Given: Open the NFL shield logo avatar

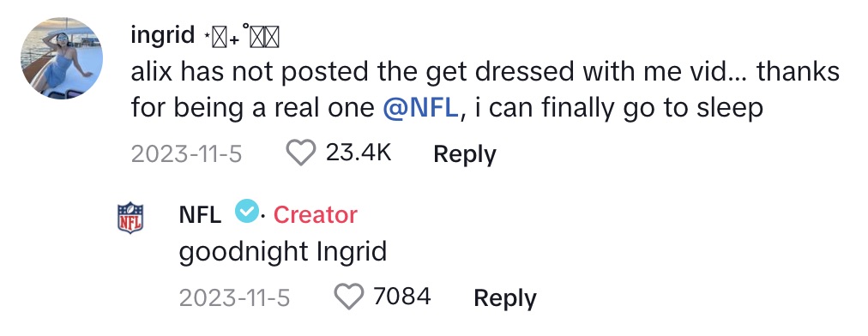Looking at the screenshot, I should (x=130, y=218).
